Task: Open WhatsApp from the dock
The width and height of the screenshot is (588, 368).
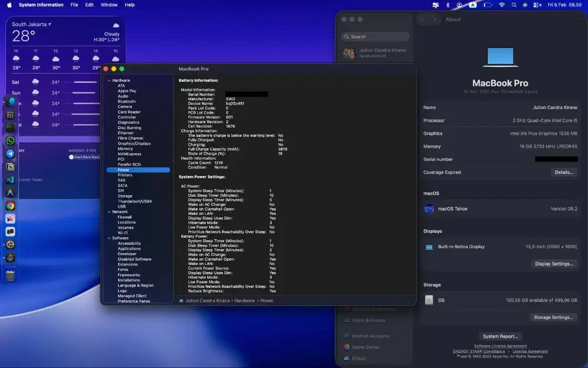Action: 10,141
